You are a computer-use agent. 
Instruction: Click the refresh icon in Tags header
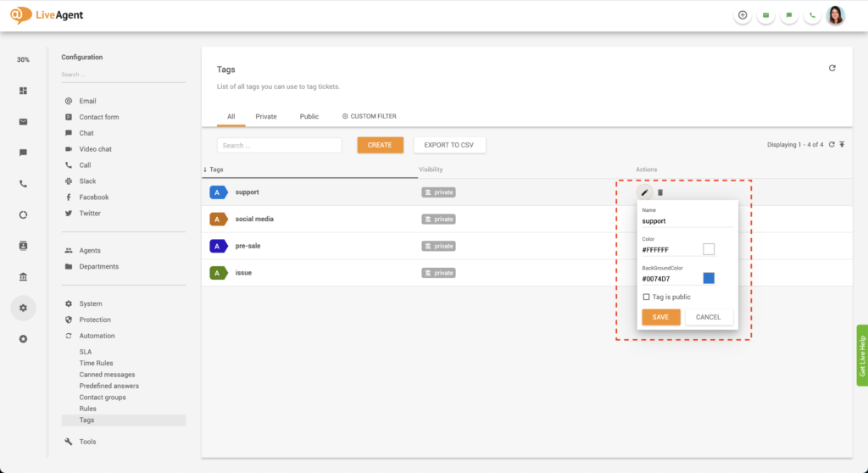pyautogui.click(x=832, y=68)
